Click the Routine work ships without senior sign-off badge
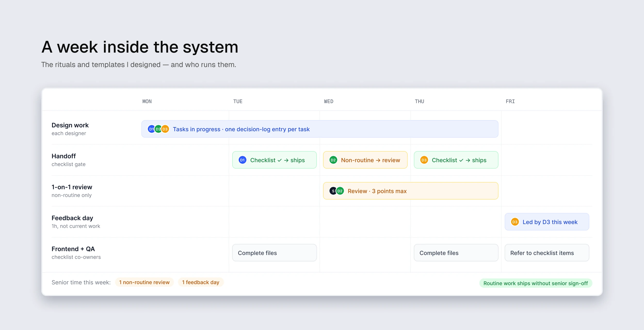The height and width of the screenshot is (330, 644). 536,283
